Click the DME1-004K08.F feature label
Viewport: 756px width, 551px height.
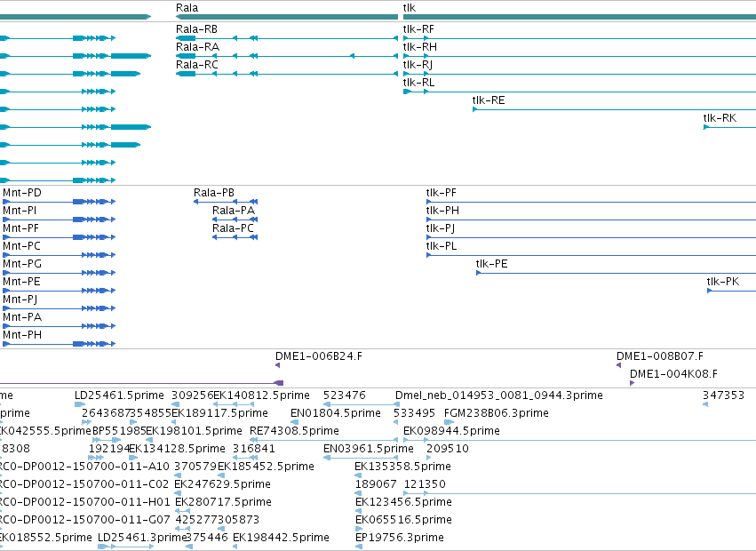[673, 374]
